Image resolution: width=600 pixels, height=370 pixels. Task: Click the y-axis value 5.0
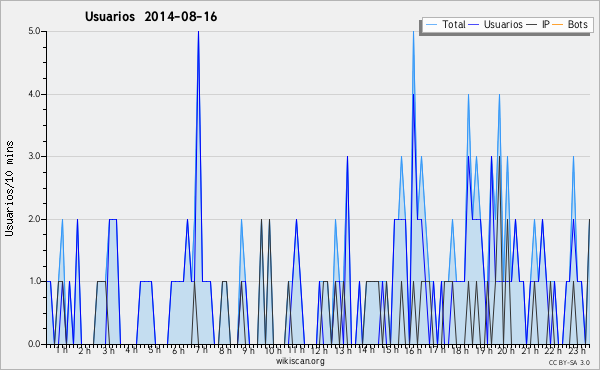click(34, 31)
